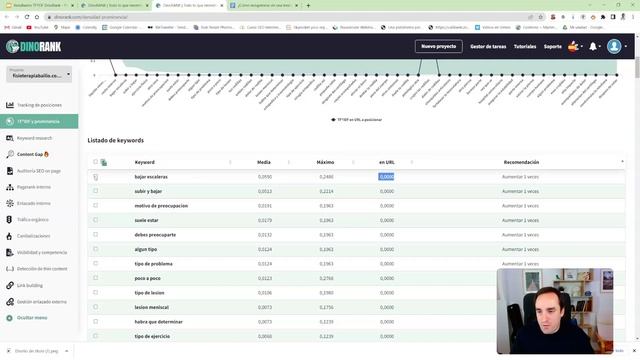Go back with the browser back arrow

(7, 17)
